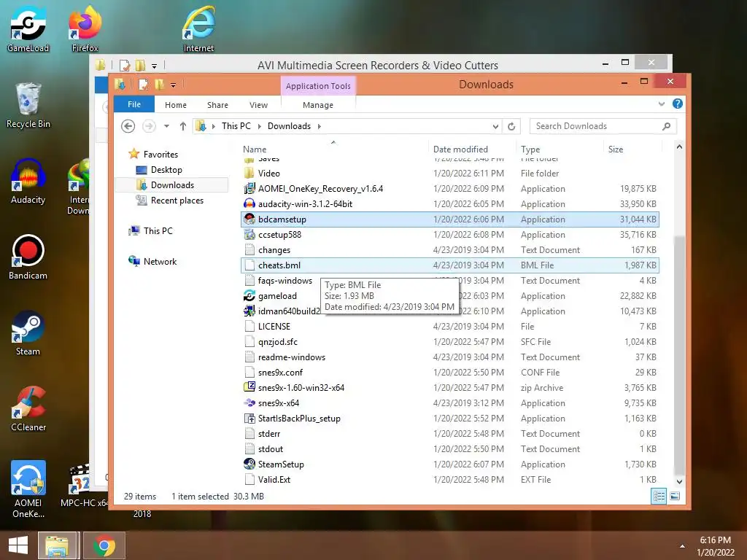Viewport: 747px width, 560px height.
Task: Select Recent places in Favorites
Action: pyautogui.click(x=170, y=201)
